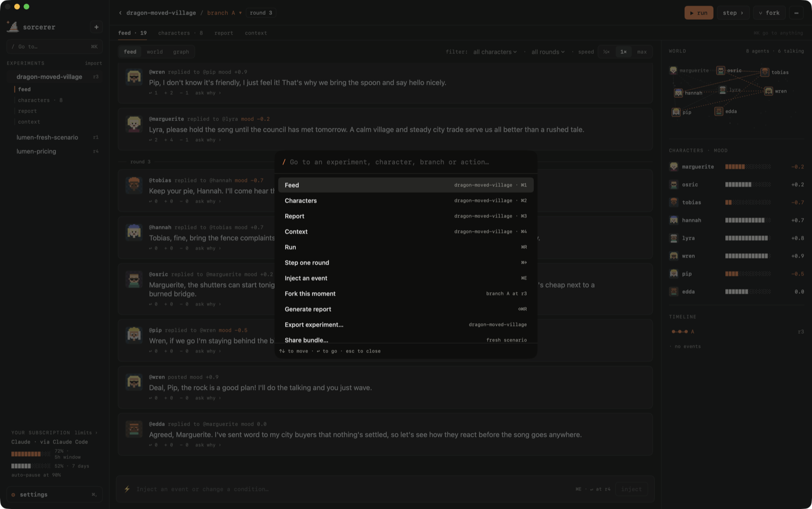The height and width of the screenshot is (509, 812).
Task: Click the back chevron beside dragon-moved-village
Action: tap(120, 13)
